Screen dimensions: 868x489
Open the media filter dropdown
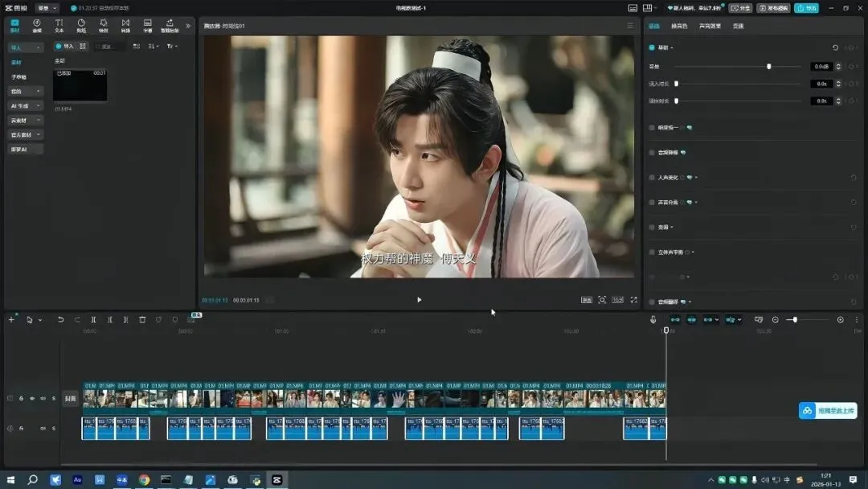coord(172,47)
